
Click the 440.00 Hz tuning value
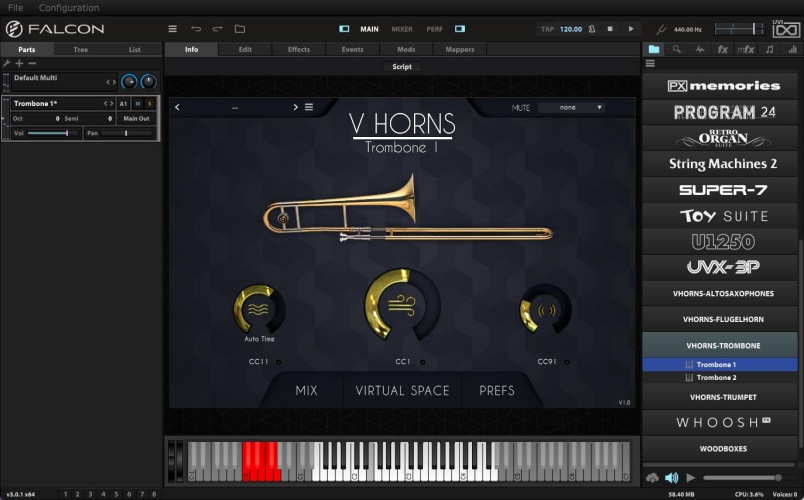pyautogui.click(x=688, y=30)
